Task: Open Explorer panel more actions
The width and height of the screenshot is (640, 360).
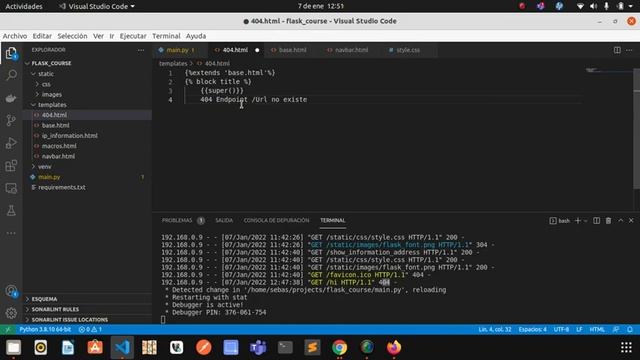Action: point(141,50)
